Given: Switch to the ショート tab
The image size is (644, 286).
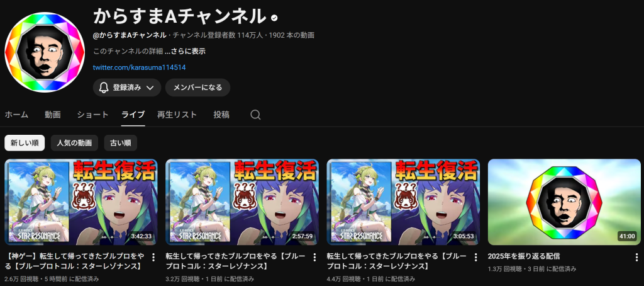Looking at the screenshot, I should (x=93, y=115).
